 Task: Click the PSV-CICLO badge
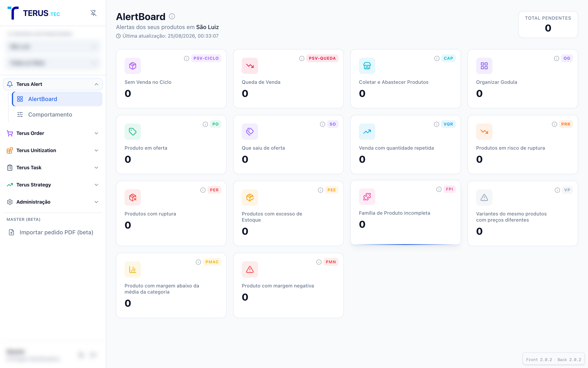(206, 58)
